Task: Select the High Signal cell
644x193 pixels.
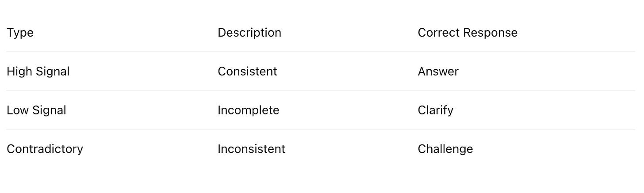Action: (38, 72)
